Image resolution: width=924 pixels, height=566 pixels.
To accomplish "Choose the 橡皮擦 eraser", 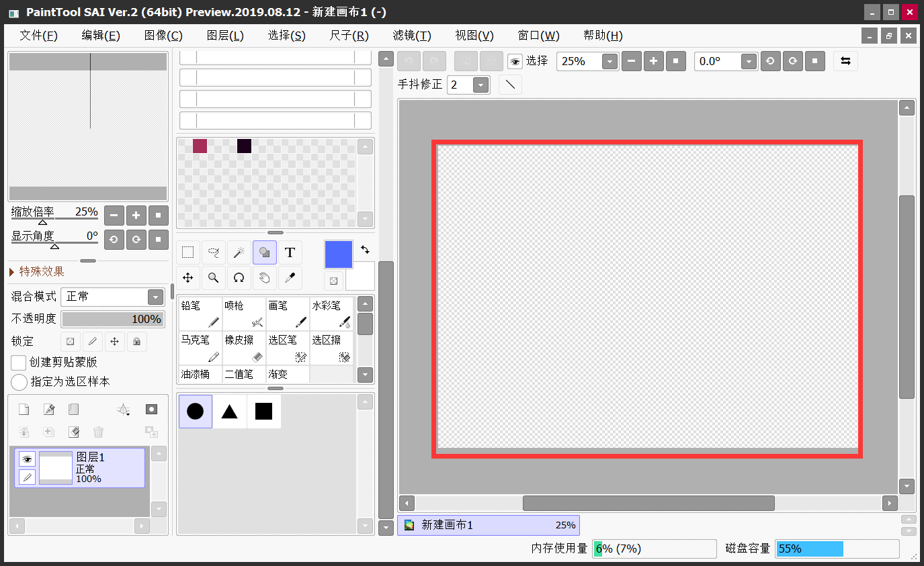I will click(x=244, y=348).
